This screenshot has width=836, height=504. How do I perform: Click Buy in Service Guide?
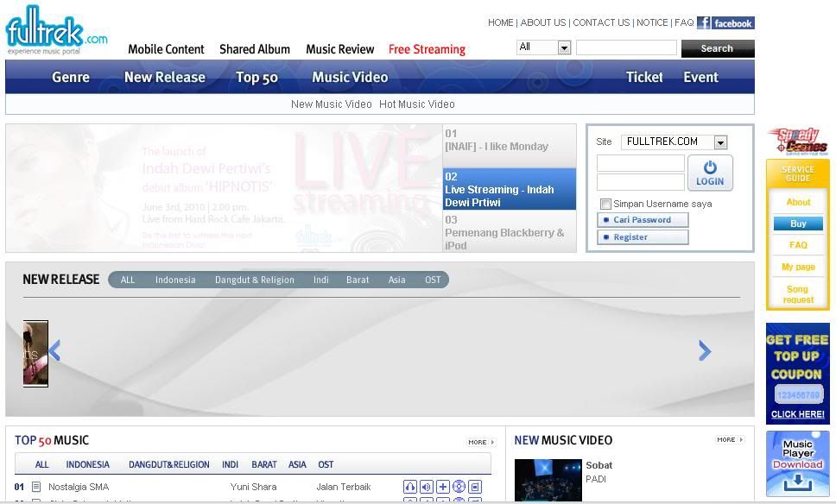click(x=798, y=224)
